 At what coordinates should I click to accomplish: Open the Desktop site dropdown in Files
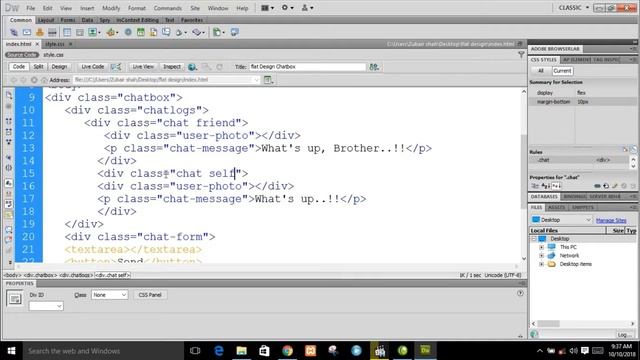tap(561, 220)
